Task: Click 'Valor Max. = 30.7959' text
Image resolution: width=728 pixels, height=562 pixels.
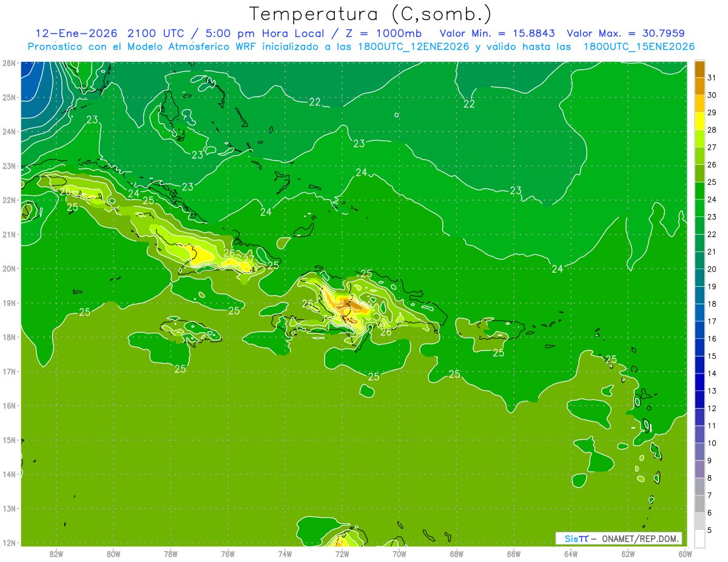Action: click(627, 33)
